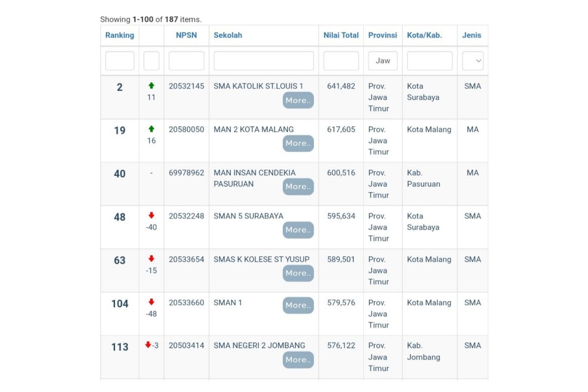Focus the Ranking filter input box
588x392 pixels.
(120, 61)
